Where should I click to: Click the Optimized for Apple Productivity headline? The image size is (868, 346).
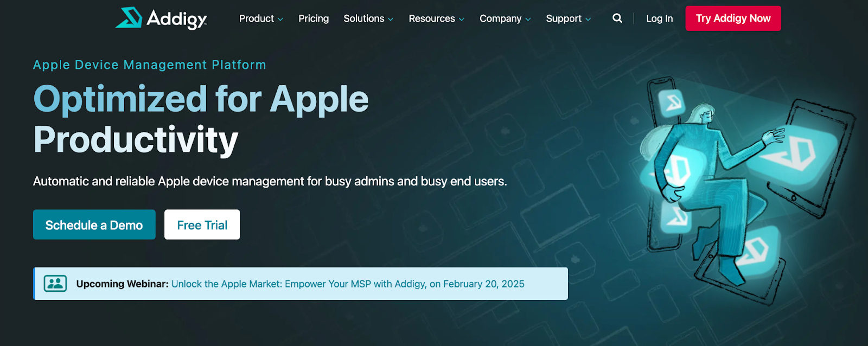point(201,119)
